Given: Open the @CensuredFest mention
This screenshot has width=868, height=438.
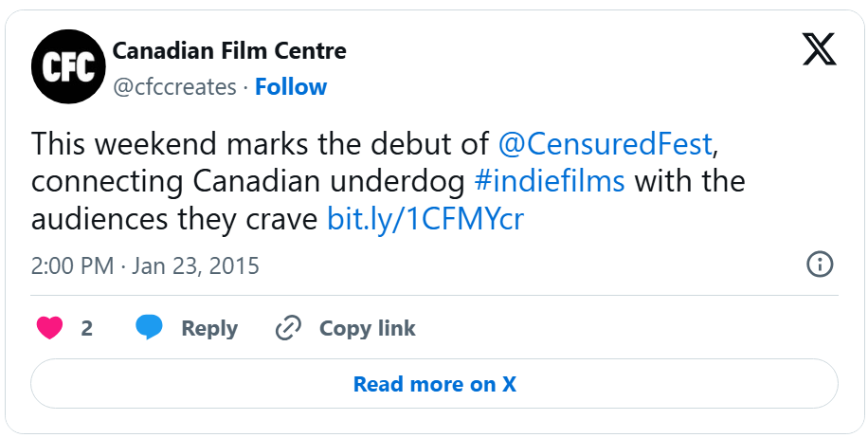Looking at the screenshot, I should coord(605,144).
